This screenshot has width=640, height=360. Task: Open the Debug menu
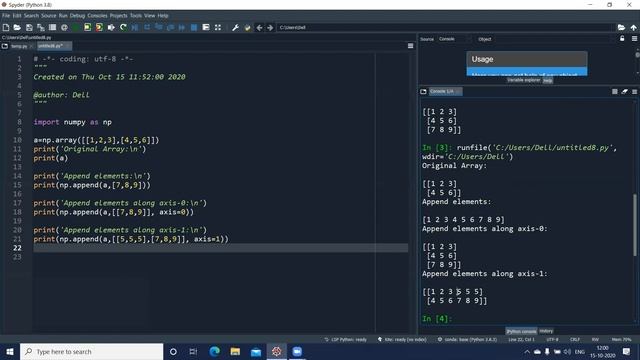[77, 16]
